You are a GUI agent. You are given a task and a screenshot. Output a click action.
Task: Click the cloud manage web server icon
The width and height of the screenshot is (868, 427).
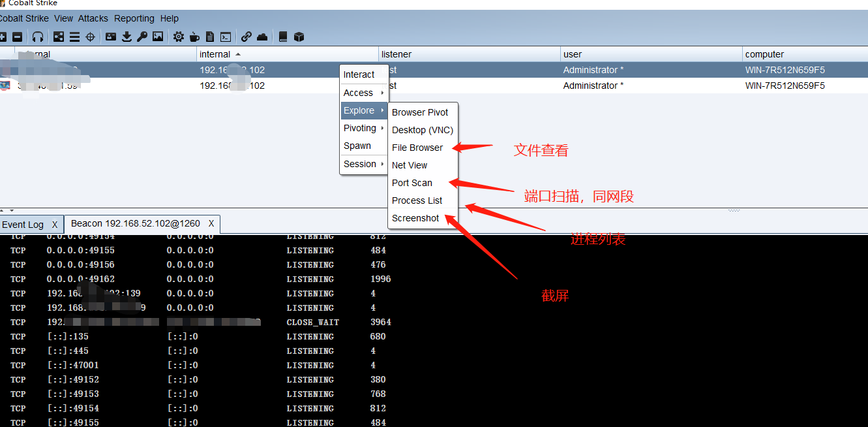click(262, 37)
